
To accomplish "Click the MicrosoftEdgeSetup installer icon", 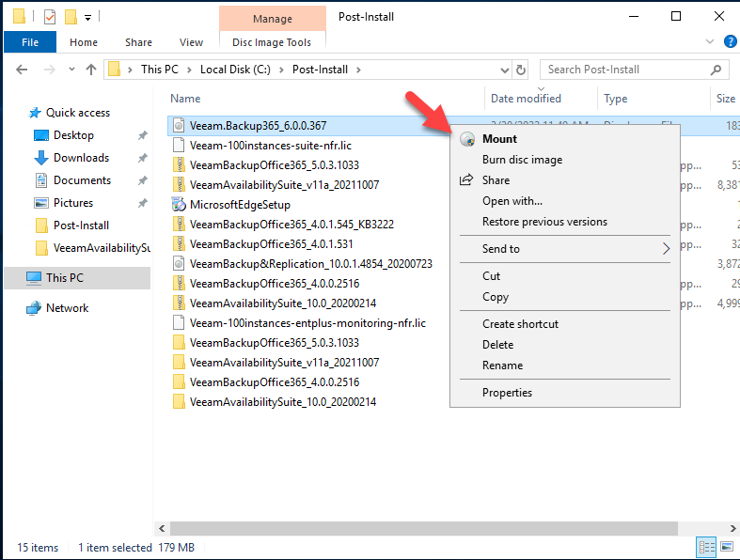I will point(179,205).
